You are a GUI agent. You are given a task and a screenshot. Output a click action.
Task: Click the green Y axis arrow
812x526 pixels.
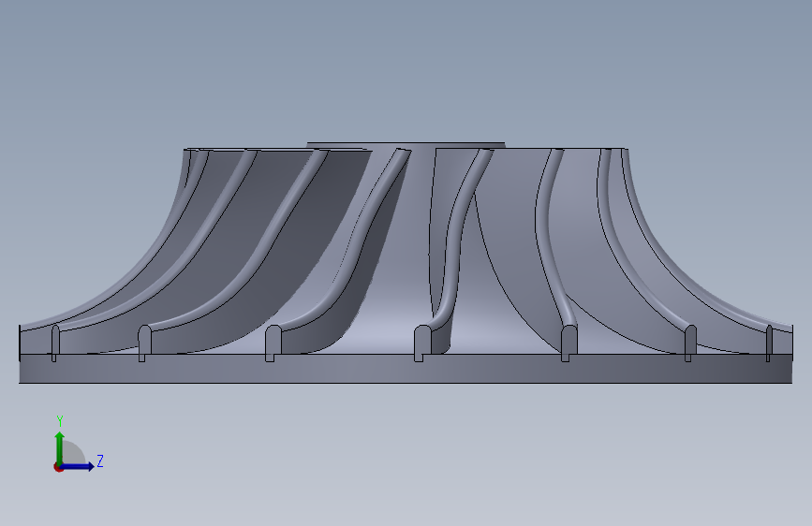click(60, 448)
